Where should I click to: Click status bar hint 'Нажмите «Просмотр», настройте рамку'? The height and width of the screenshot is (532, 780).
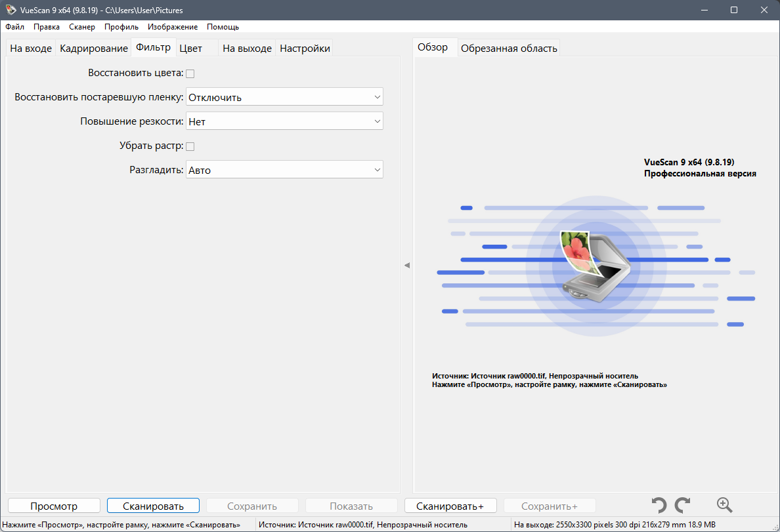[75, 525]
